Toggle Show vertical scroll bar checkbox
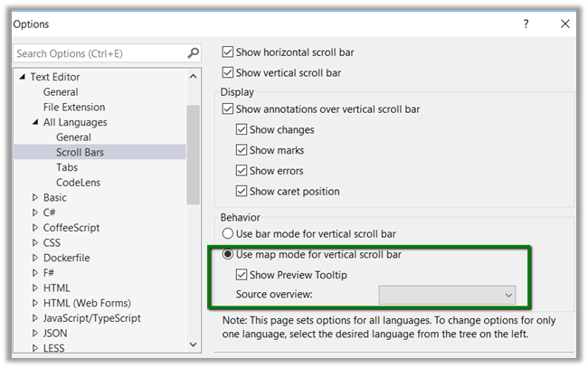This screenshot has height=368, width=588. [228, 72]
